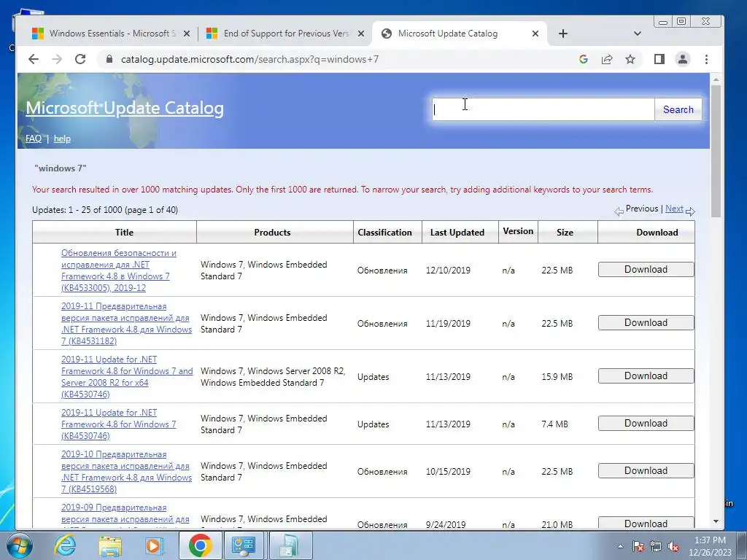Sort by Size column header

tap(565, 233)
